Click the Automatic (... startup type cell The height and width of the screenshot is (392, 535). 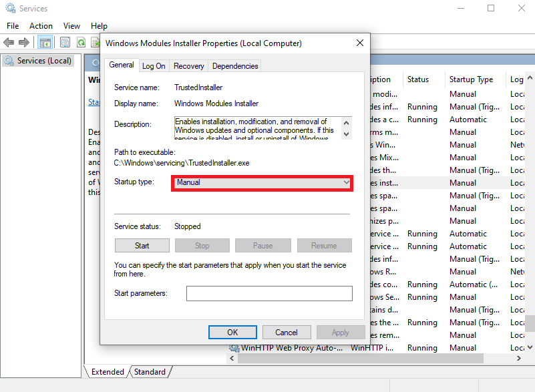pyautogui.click(x=474, y=284)
